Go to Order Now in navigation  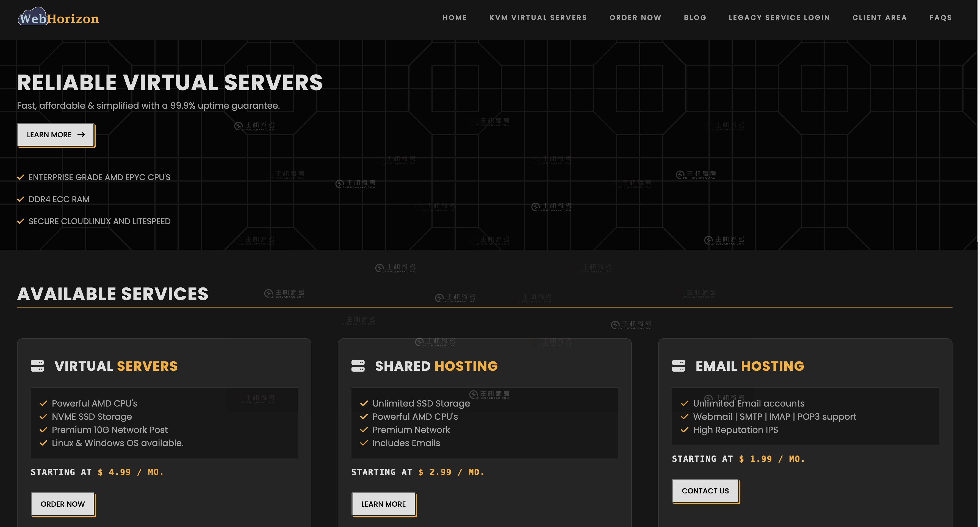635,18
